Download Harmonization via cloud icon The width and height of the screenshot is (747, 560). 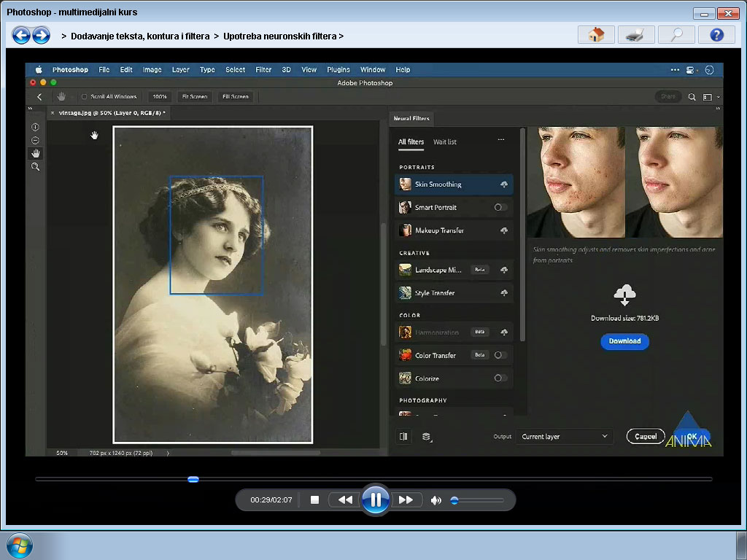503,332
